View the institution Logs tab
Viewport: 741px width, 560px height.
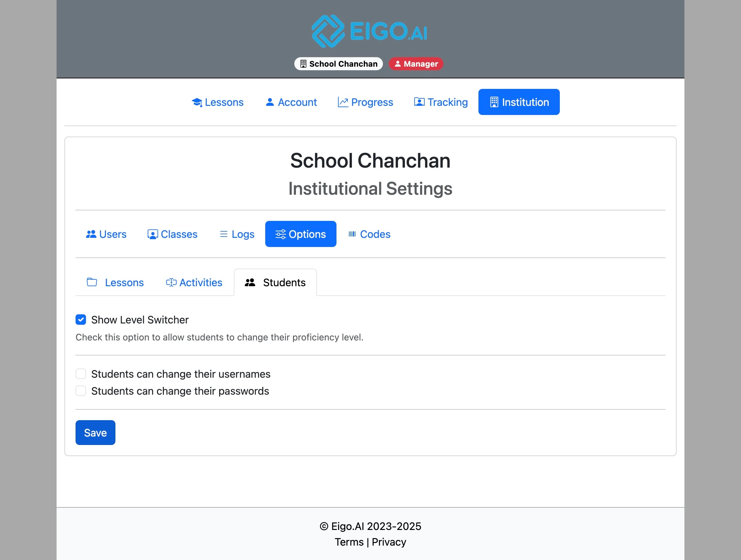[x=237, y=234]
